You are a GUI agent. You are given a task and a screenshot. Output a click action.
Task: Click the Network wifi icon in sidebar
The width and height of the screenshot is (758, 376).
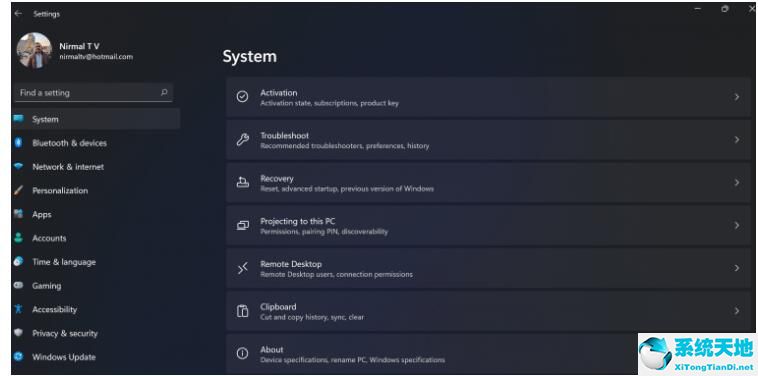coord(18,166)
